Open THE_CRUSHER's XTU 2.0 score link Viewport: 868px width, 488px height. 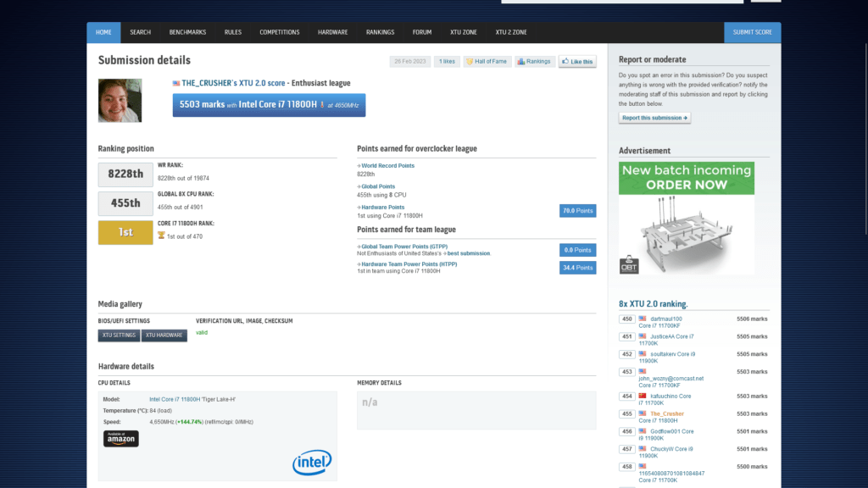(234, 83)
